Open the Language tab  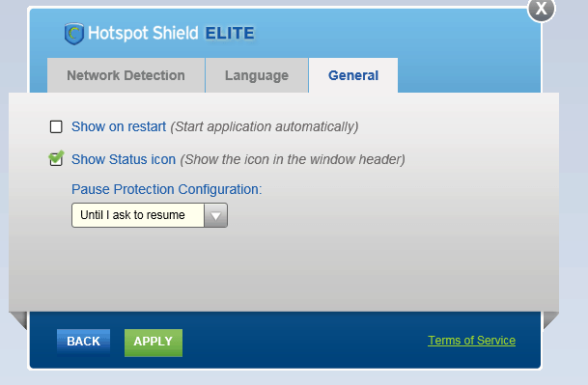pos(257,75)
